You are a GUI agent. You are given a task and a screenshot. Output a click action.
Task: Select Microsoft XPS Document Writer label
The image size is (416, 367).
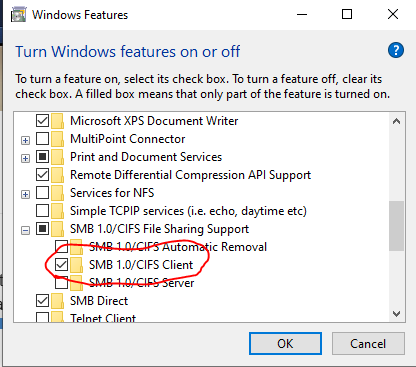coord(154,121)
